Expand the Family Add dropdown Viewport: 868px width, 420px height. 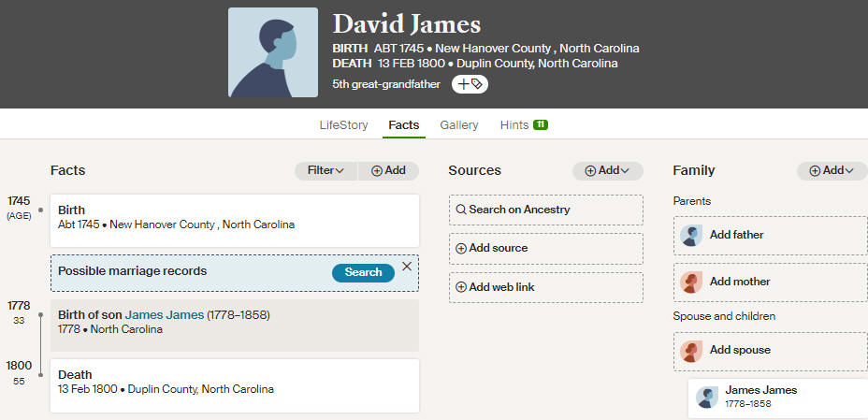click(x=832, y=171)
